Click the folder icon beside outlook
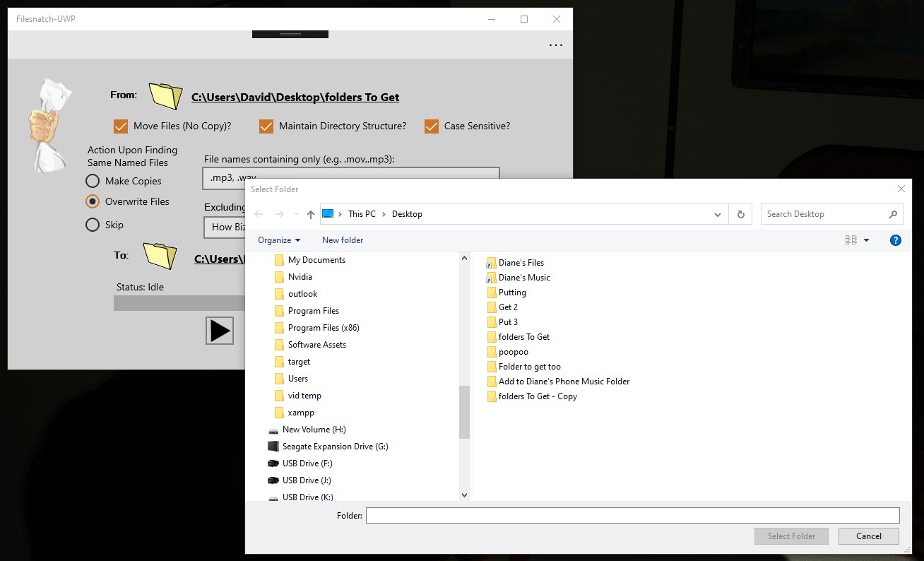Screen dimensions: 924x561 click(279, 294)
